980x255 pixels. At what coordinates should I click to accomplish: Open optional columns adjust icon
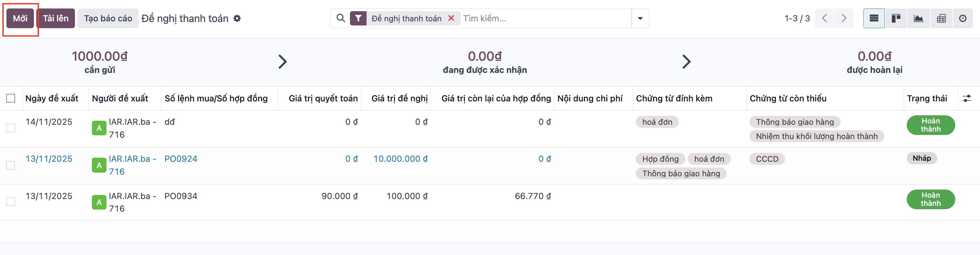(967, 99)
